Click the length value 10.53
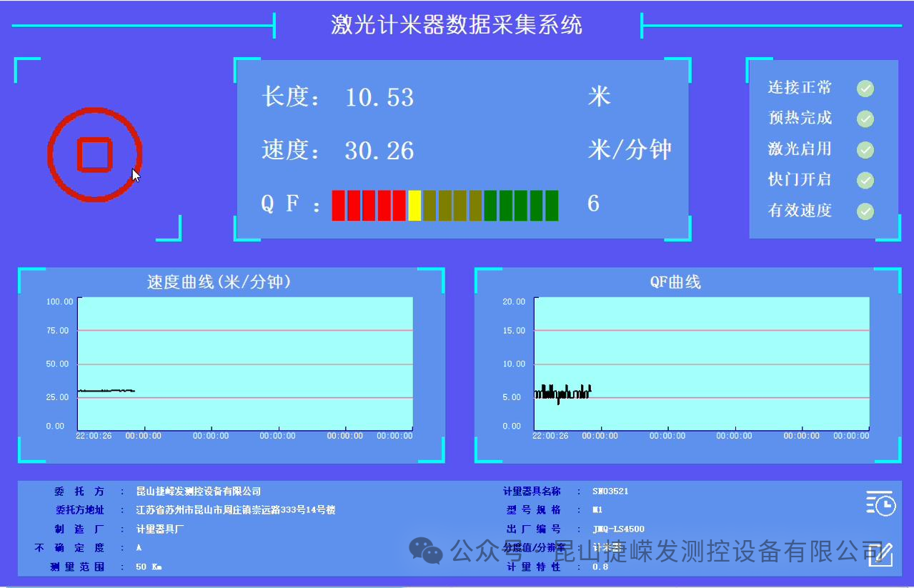 tap(379, 97)
